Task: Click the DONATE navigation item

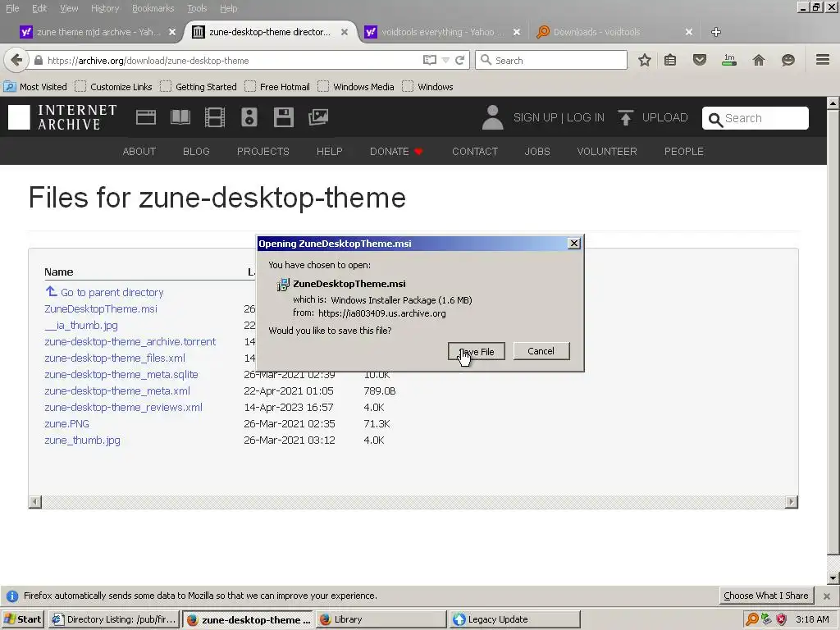Action: 396,151
